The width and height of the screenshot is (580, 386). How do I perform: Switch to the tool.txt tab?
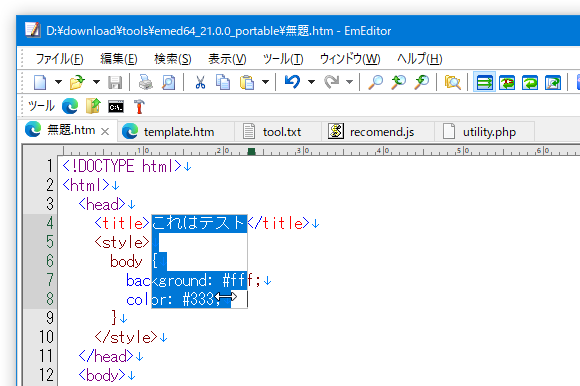click(278, 132)
